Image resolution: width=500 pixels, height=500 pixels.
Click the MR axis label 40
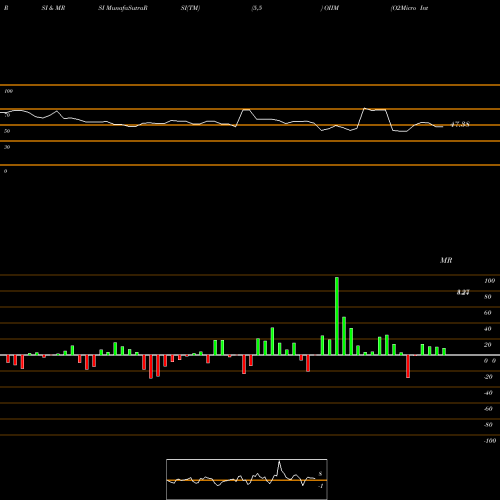click(488, 329)
